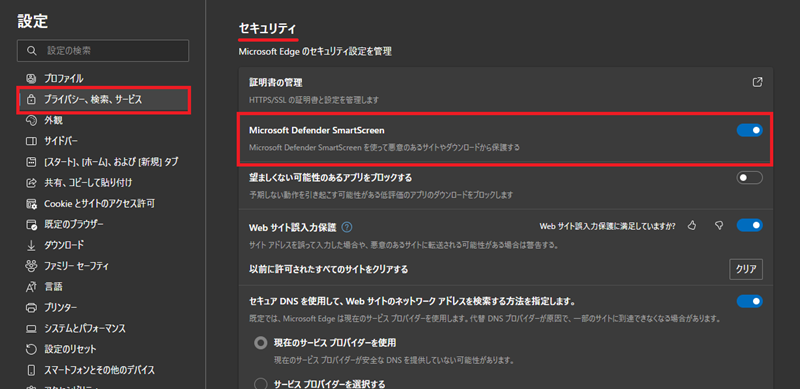This screenshot has width=800, height=389.
Task: Click the セキュリティ section heading
Action: 268,29
